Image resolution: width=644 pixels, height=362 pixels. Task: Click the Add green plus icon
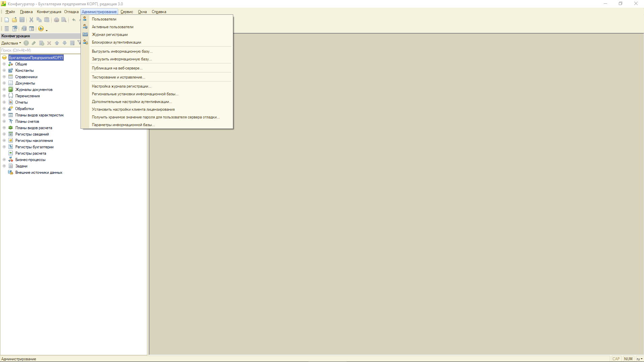(x=26, y=43)
